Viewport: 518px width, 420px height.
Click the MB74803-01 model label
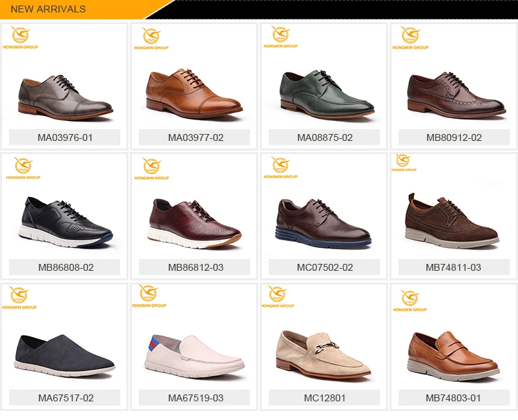pyautogui.click(x=454, y=398)
